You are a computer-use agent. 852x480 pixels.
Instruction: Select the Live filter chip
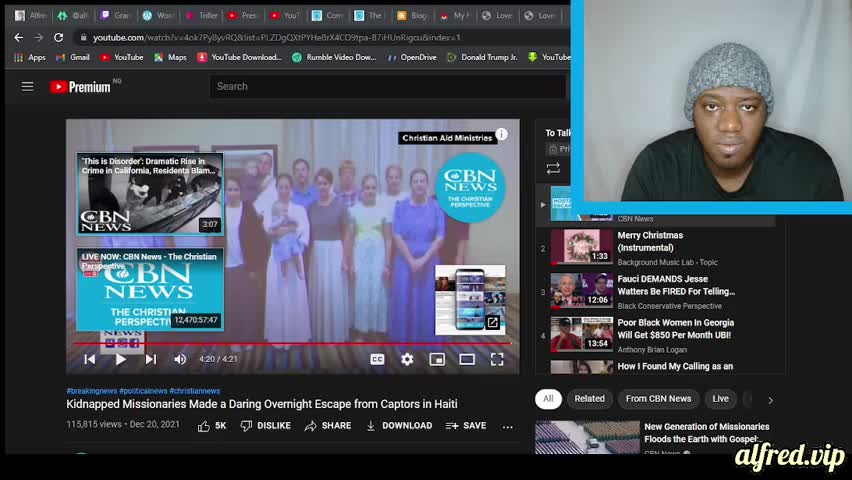pos(721,399)
